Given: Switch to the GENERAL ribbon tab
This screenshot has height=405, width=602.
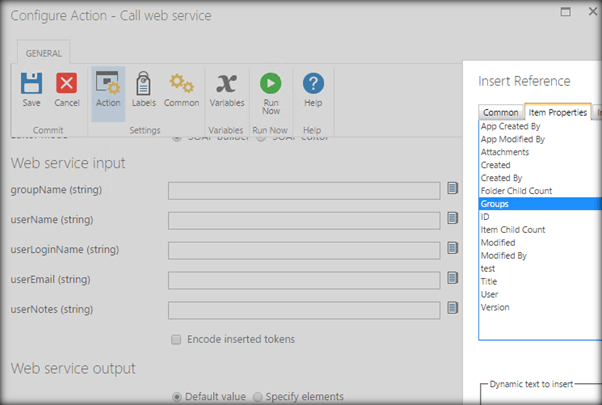Looking at the screenshot, I should [41, 53].
